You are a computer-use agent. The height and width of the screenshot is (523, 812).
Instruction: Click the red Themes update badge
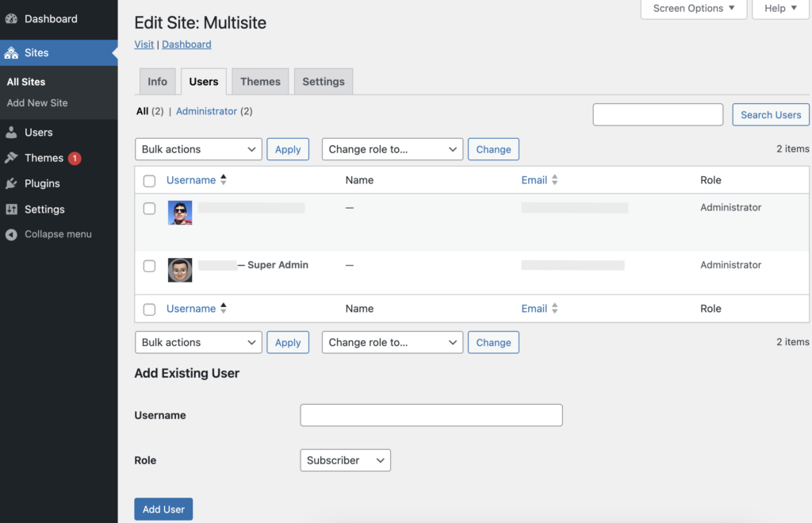pyautogui.click(x=75, y=158)
